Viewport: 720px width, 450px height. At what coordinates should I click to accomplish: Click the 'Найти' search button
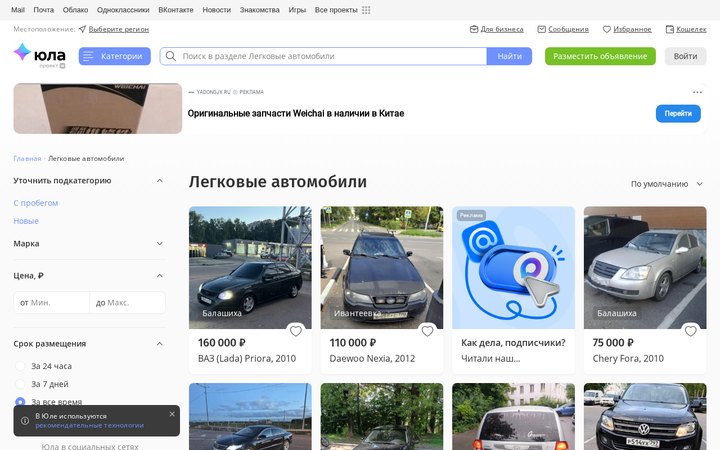point(509,56)
